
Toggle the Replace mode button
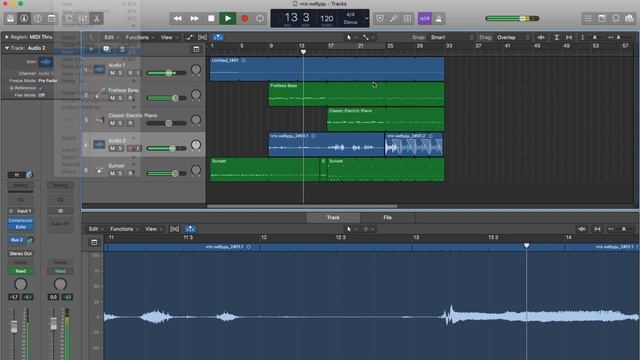(x=380, y=18)
